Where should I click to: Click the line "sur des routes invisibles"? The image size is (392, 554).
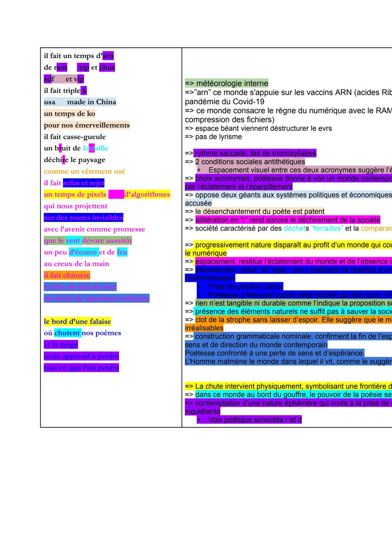83,218
